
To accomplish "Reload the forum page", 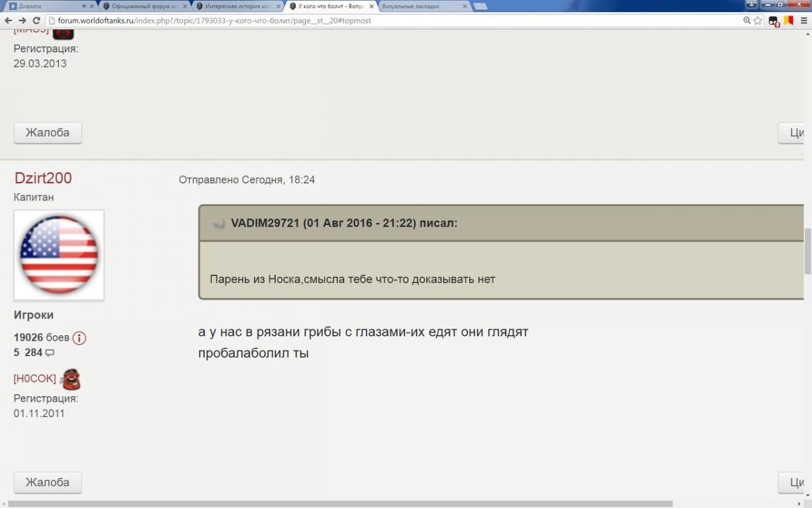I will pos(37,20).
